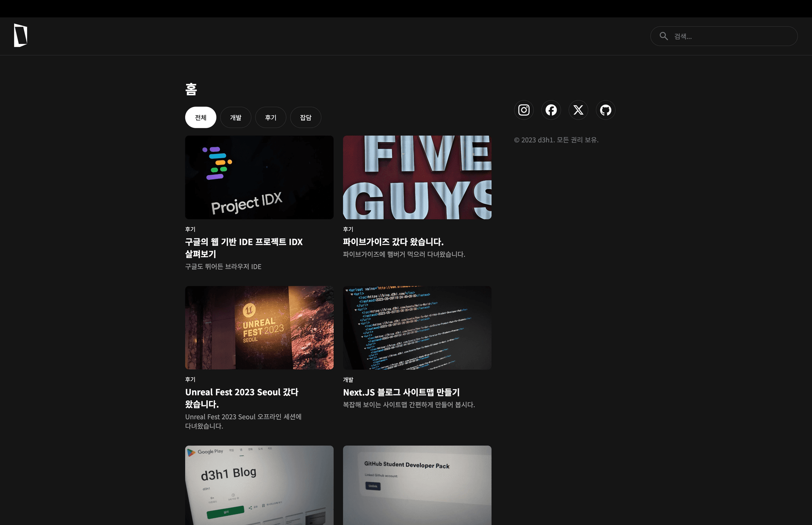This screenshot has width=812, height=525.
Task: Open the Facebook profile link
Action: tap(551, 110)
